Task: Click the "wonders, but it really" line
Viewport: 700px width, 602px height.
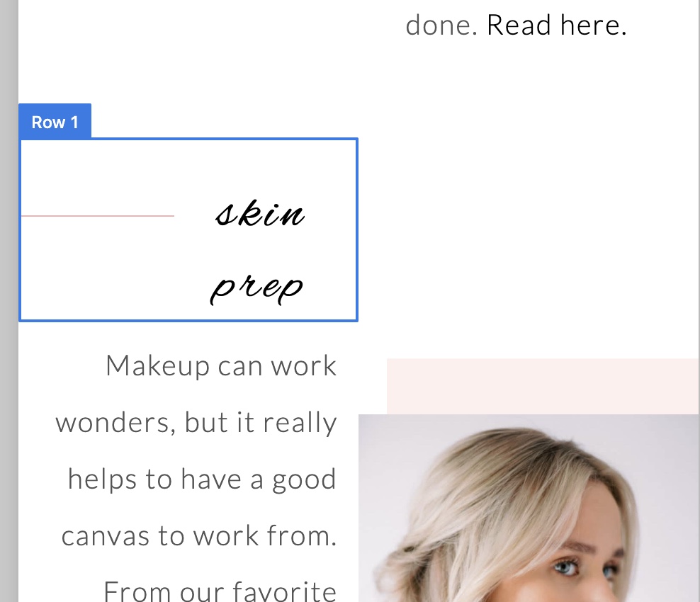Action: point(196,423)
